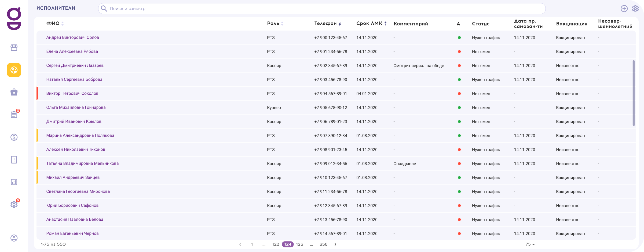Screen dimensions: 644x252
Task: Open the briefcase section in sidebar
Action: (x=14, y=92)
